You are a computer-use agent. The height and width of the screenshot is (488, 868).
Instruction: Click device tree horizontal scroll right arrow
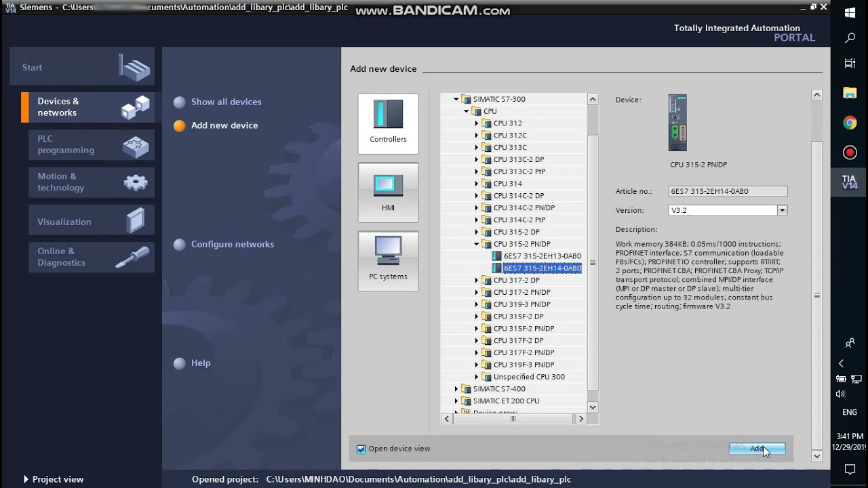point(580,419)
